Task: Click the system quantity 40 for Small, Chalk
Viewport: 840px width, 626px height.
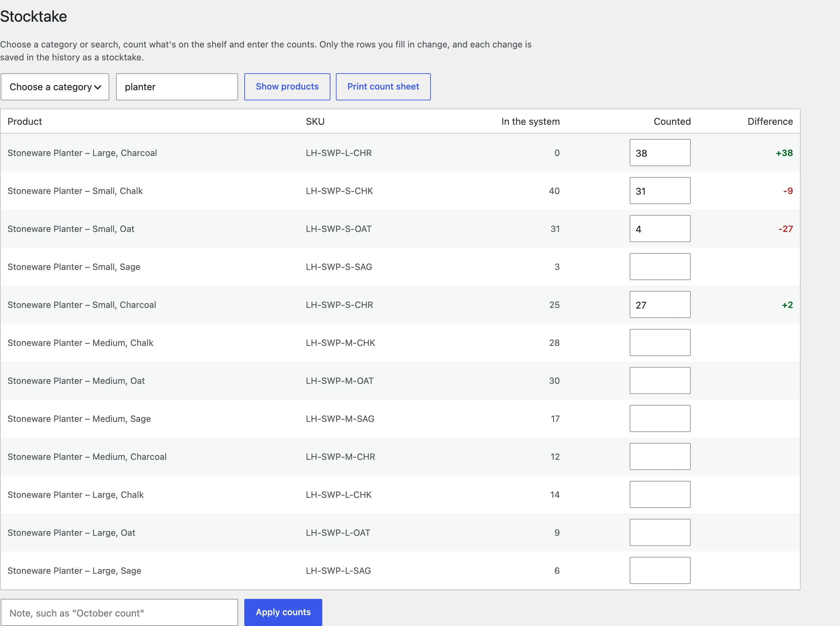Action: coord(554,191)
